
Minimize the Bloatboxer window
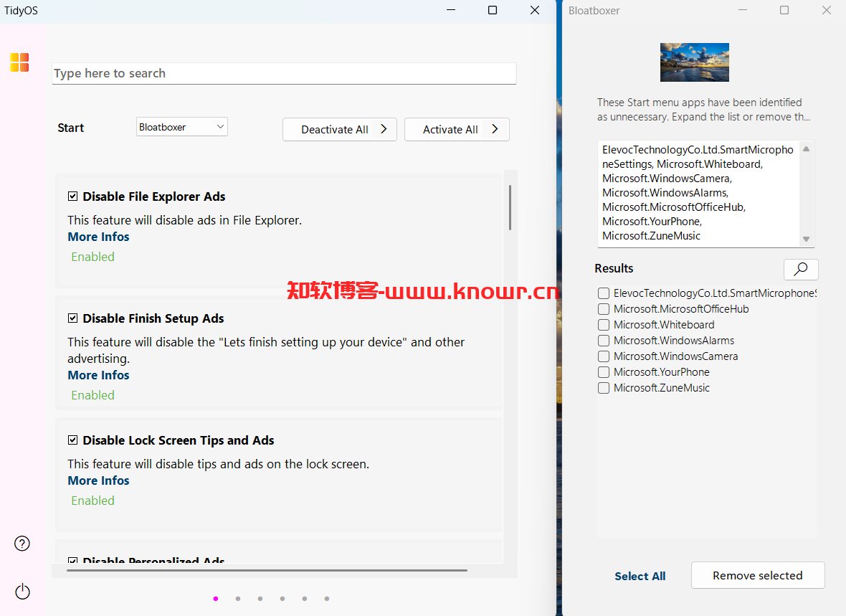pyautogui.click(x=743, y=10)
